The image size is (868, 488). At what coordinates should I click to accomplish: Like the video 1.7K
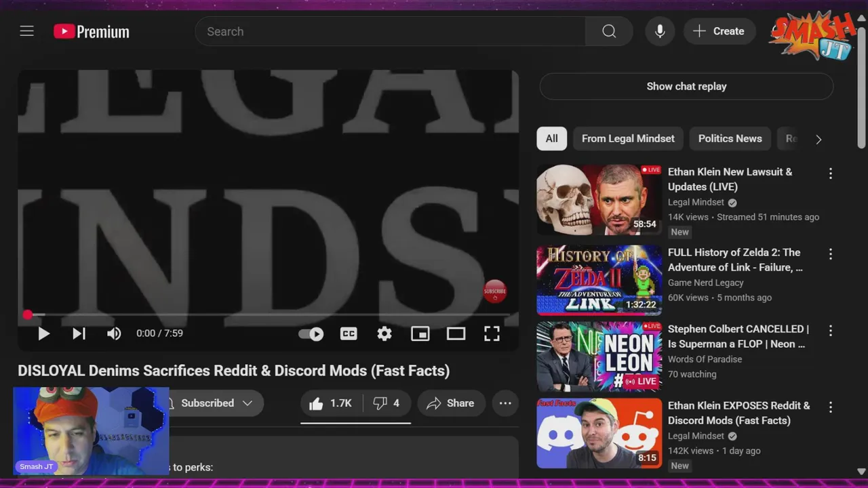331,403
